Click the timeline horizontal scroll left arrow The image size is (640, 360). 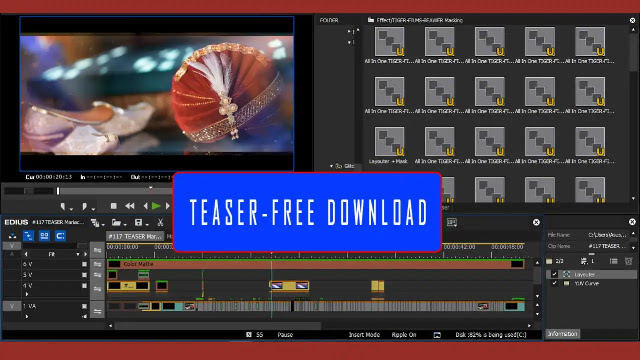[x=110, y=326]
